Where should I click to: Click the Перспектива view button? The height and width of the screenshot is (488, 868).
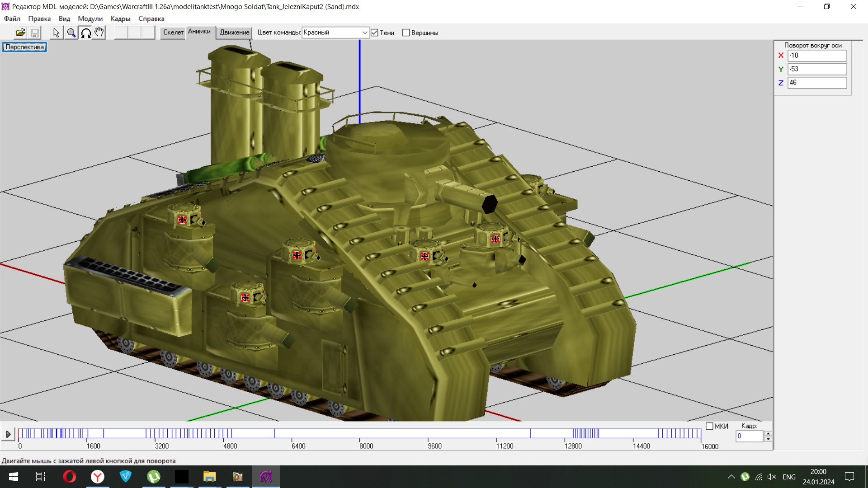(x=24, y=47)
